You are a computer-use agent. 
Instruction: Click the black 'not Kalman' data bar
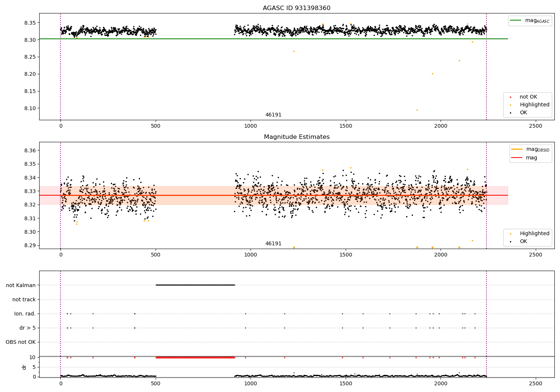195,285
